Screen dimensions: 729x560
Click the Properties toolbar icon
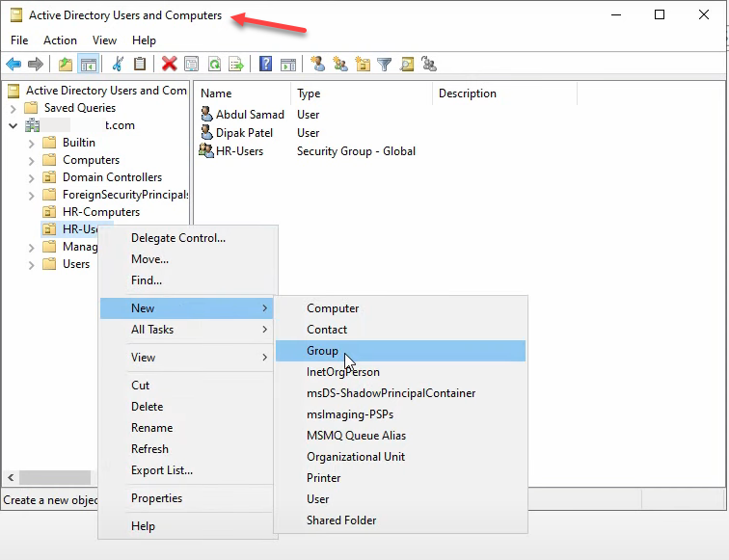coord(191,64)
